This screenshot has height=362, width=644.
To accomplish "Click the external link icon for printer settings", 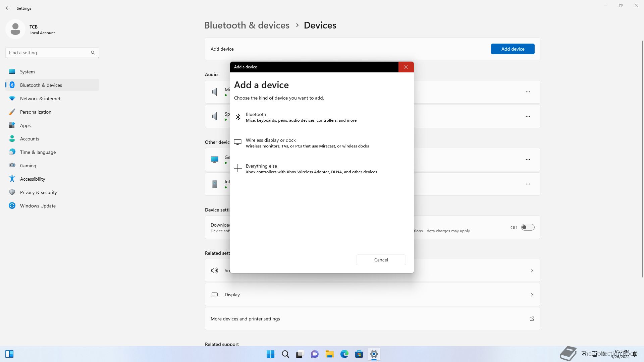I will coord(532,319).
